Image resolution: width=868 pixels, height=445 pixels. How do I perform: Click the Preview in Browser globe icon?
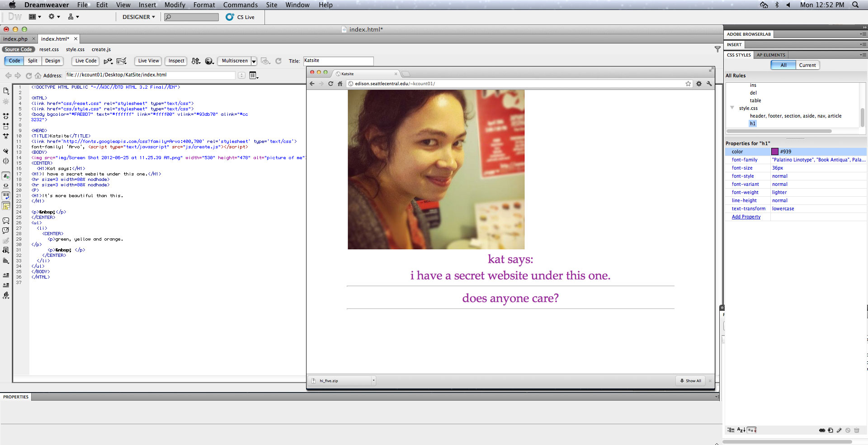coord(209,61)
